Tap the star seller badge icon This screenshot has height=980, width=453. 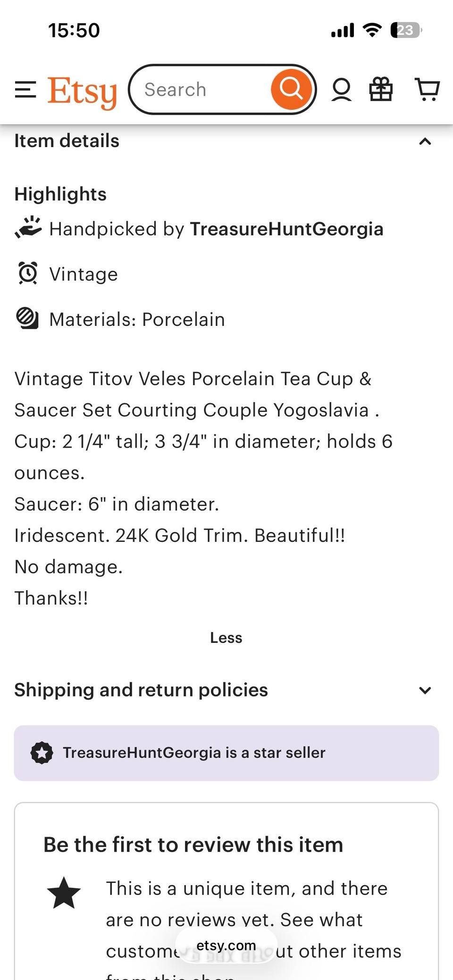(x=42, y=753)
